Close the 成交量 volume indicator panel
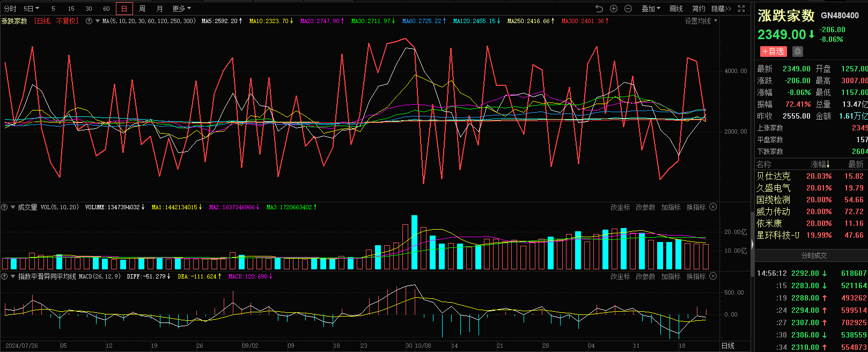The height and width of the screenshot is (352, 868). point(713,207)
